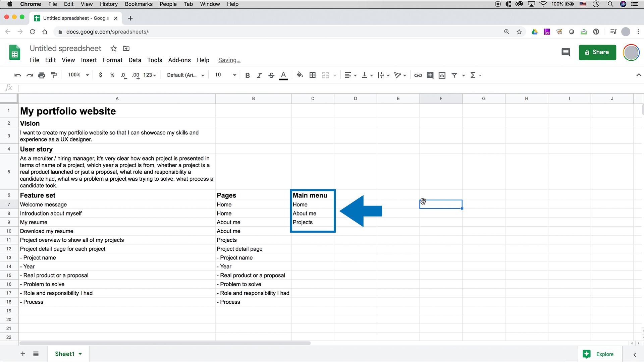Star the Untitled spreadsheet
Viewport: 644px width, 362px height.
tap(114, 49)
